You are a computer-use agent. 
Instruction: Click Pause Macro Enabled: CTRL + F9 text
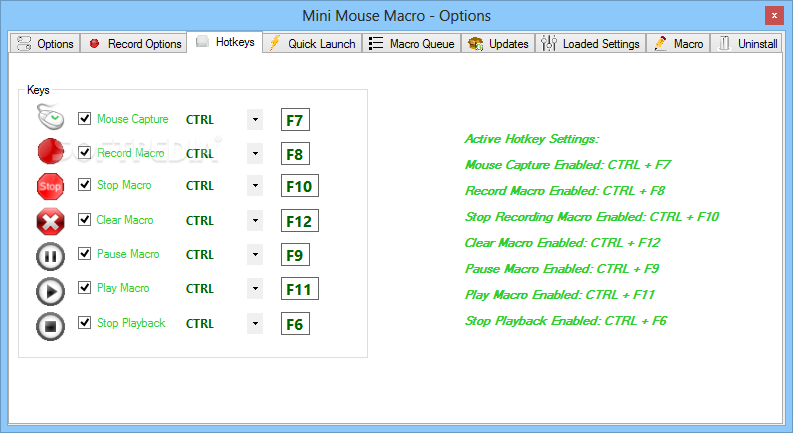tap(562, 269)
